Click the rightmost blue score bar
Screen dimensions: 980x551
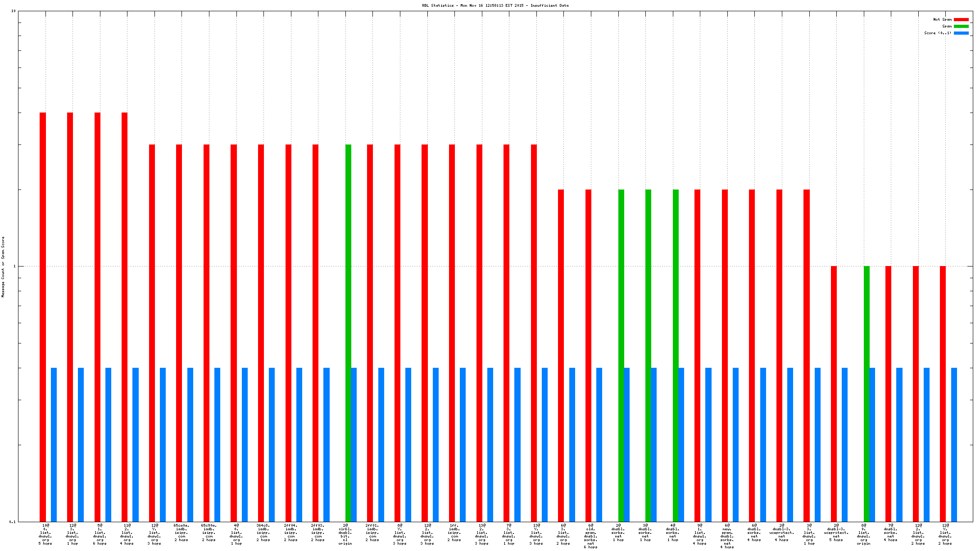pyautogui.click(x=954, y=445)
